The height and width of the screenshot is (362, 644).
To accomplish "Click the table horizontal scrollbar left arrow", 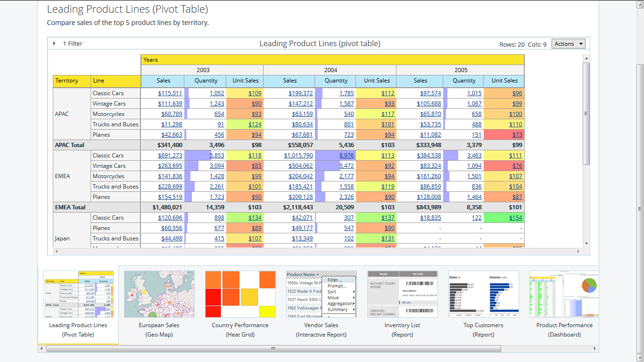I will (57, 252).
